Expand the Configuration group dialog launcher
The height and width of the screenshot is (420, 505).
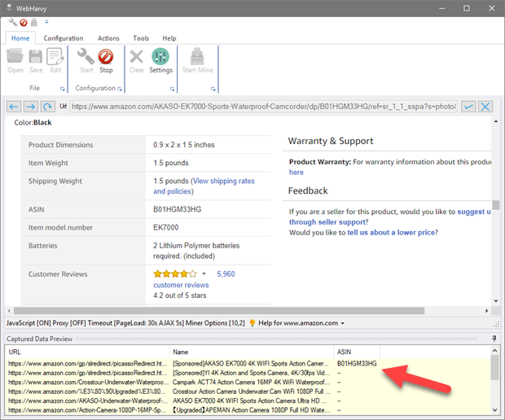click(120, 88)
